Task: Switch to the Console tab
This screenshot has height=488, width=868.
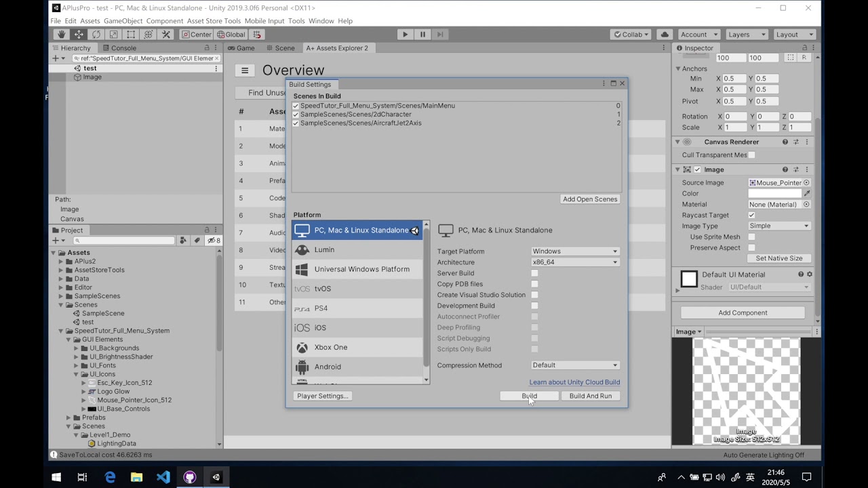Action: (x=119, y=48)
